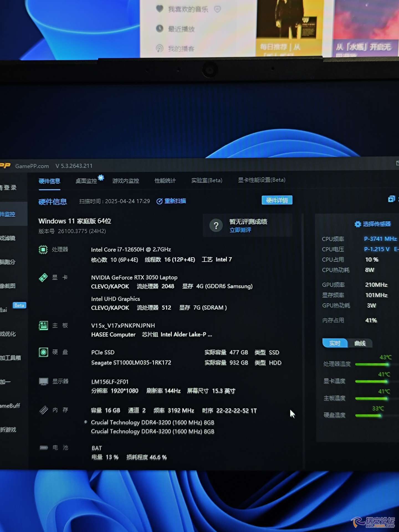Click the Intel UHD Graphics text
Viewport: 399px width, 532px height.
pos(116,299)
